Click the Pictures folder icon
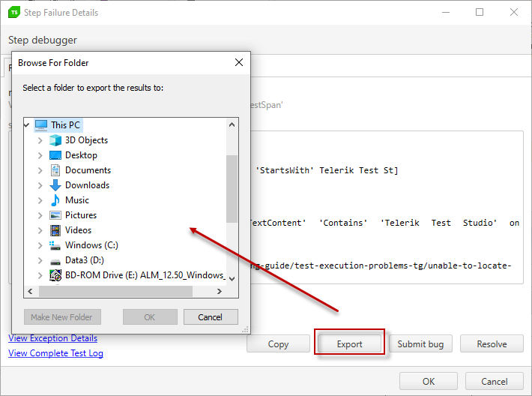Image resolution: width=532 pixels, height=396 pixels. (55, 215)
